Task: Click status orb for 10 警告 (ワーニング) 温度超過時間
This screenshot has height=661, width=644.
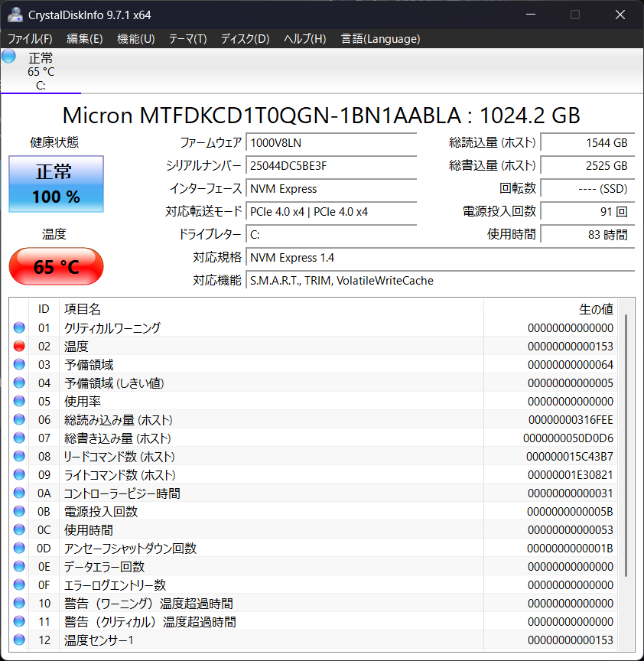Action: 19,604
